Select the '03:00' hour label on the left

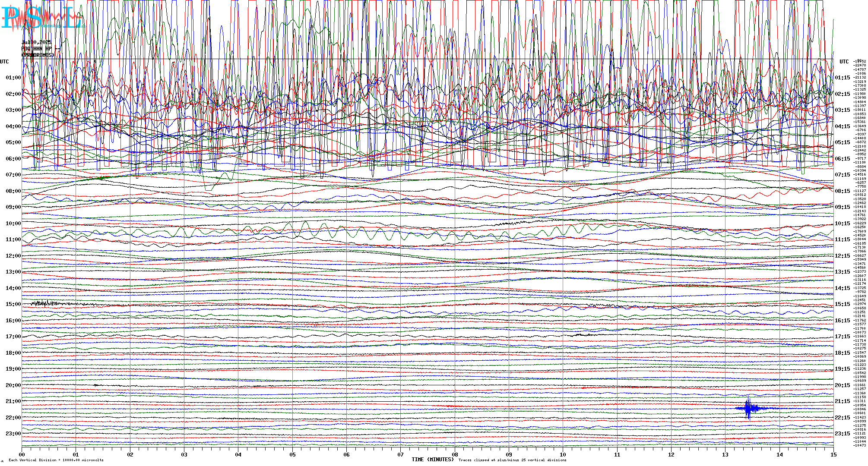(13, 110)
